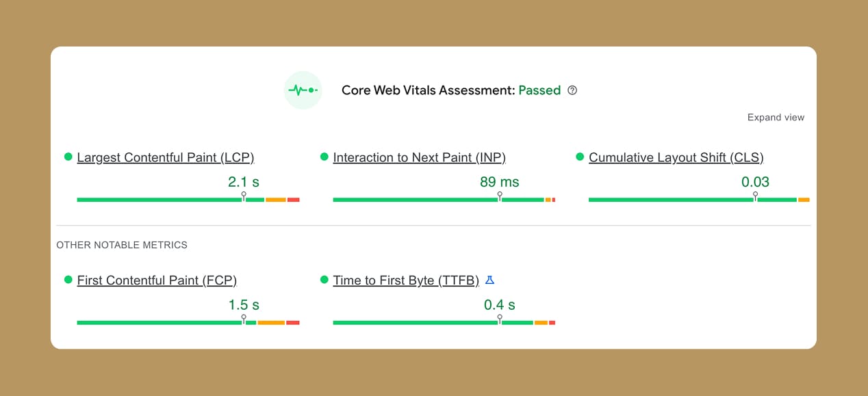Screen dimensions: 868x396
Task: Expand the metrics with Expand view
Action: point(776,117)
